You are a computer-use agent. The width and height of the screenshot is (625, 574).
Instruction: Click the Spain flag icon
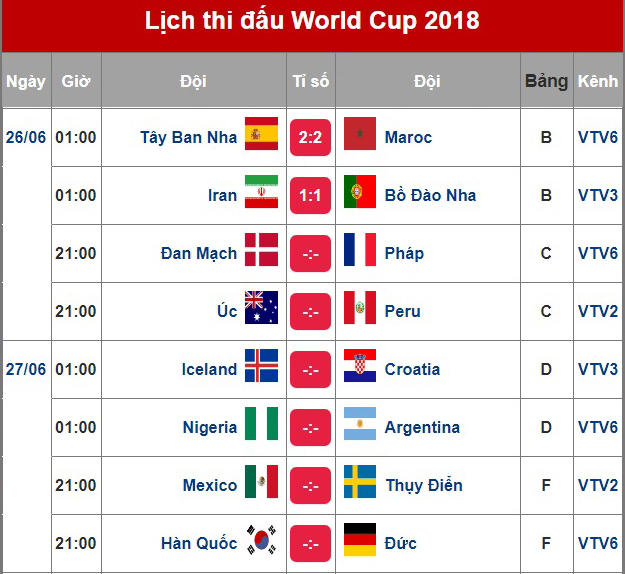click(x=261, y=135)
